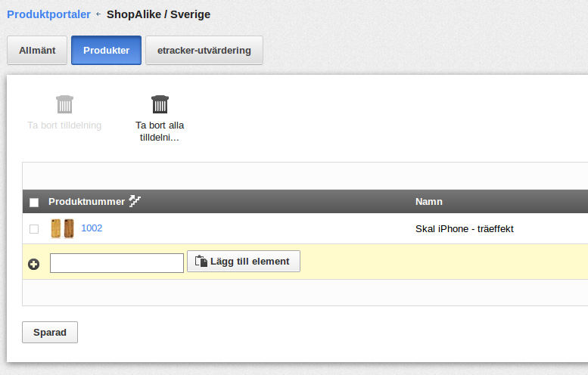Click the Namn column header

(x=428, y=202)
